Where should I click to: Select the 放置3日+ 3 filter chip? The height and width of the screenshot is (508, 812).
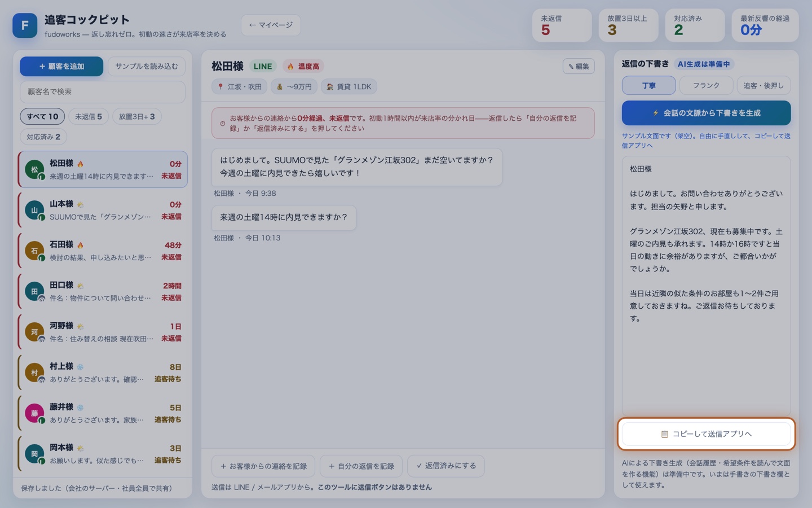tap(136, 116)
